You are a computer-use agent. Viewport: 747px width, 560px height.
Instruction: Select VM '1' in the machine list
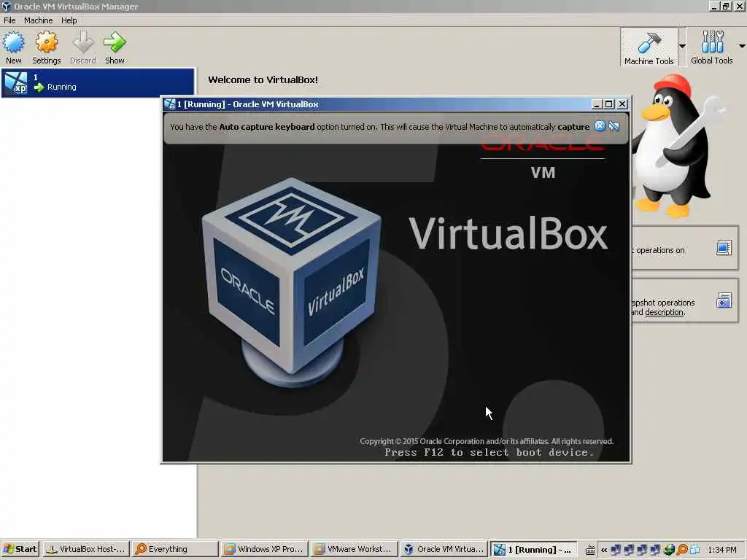(x=98, y=83)
